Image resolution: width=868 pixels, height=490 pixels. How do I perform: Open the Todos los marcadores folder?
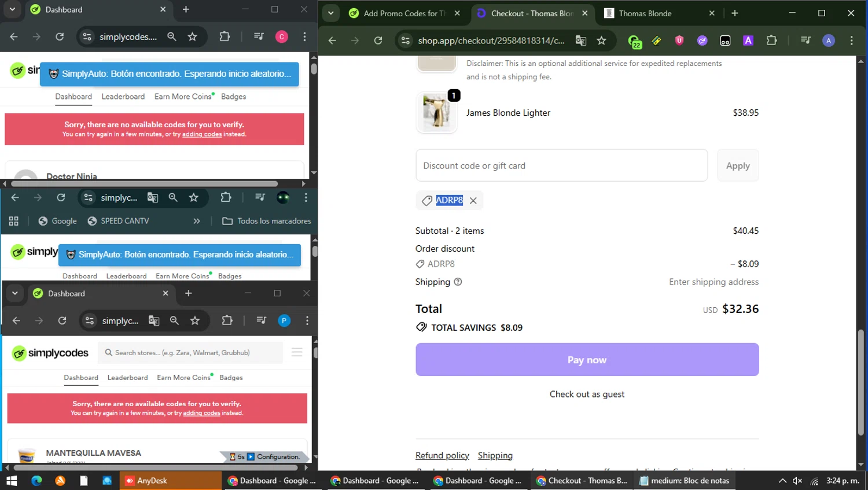click(x=267, y=221)
